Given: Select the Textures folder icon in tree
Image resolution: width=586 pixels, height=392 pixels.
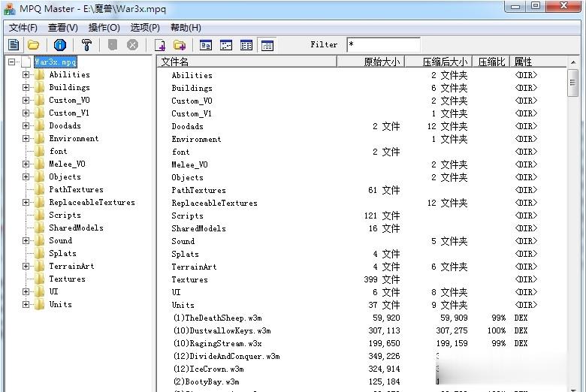Looking at the screenshot, I should pos(39,279).
